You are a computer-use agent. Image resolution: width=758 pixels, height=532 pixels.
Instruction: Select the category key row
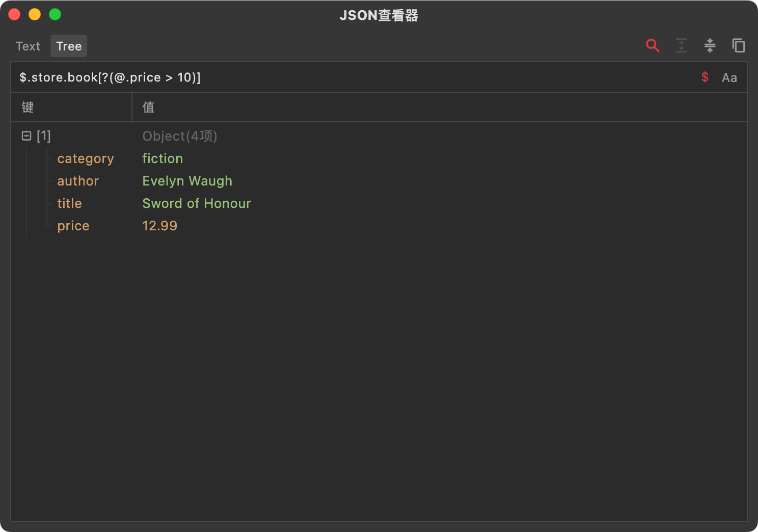pyautogui.click(x=85, y=159)
